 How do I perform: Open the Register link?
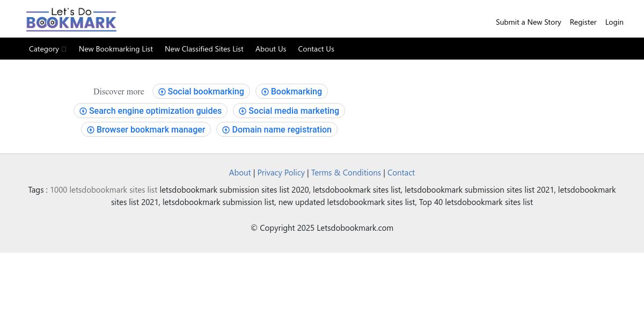pos(583,22)
